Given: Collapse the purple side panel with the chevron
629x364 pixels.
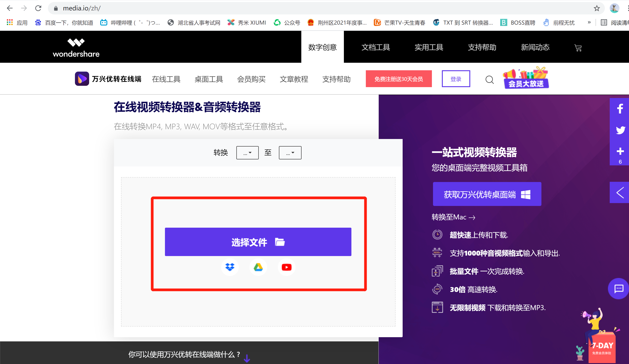Looking at the screenshot, I should 620,192.
